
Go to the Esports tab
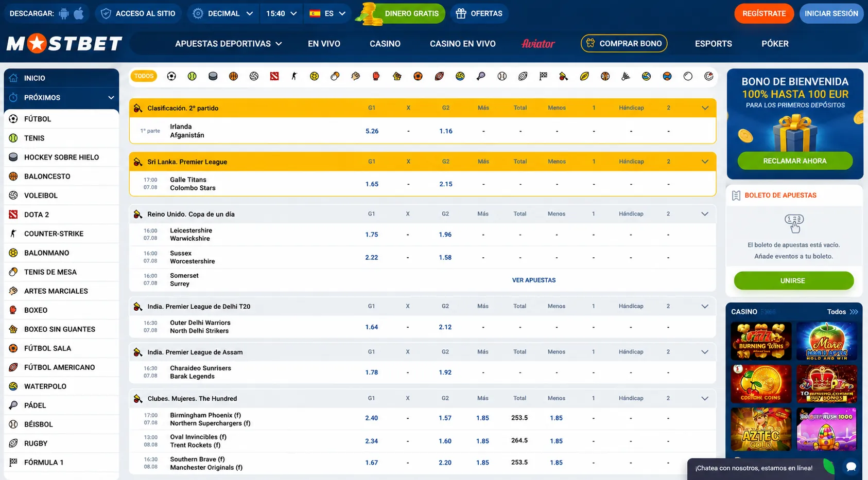(714, 44)
